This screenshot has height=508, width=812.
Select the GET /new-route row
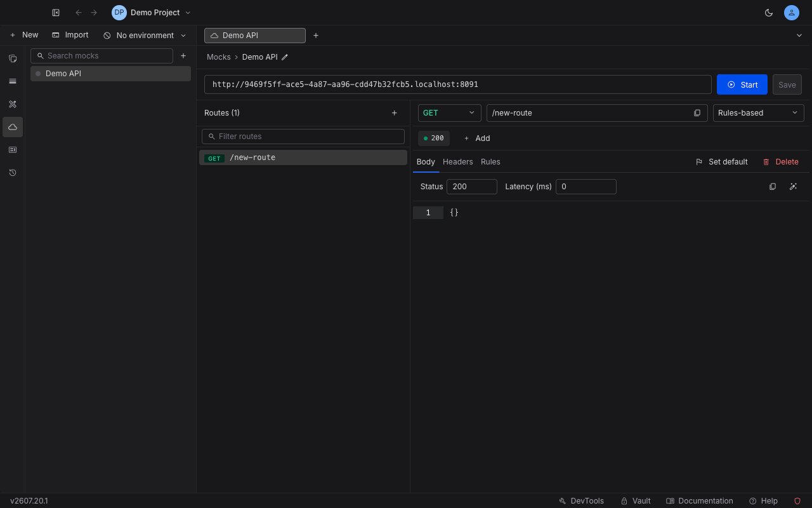pyautogui.click(x=303, y=157)
